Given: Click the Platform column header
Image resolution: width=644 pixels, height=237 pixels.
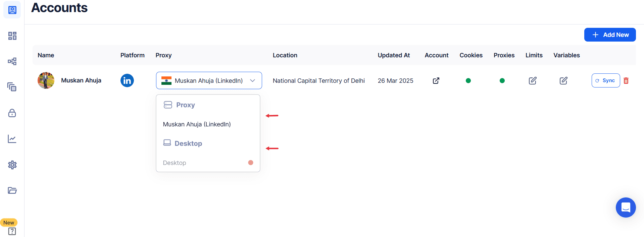Looking at the screenshot, I should tap(133, 55).
